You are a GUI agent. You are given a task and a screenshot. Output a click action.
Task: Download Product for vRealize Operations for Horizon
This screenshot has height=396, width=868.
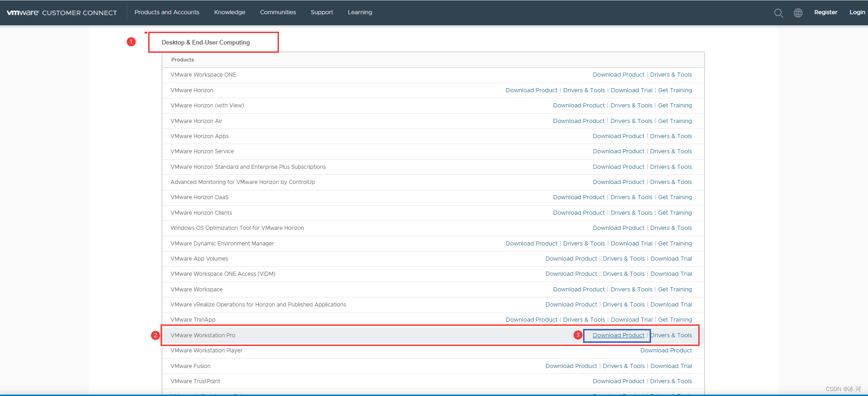pyautogui.click(x=571, y=305)
